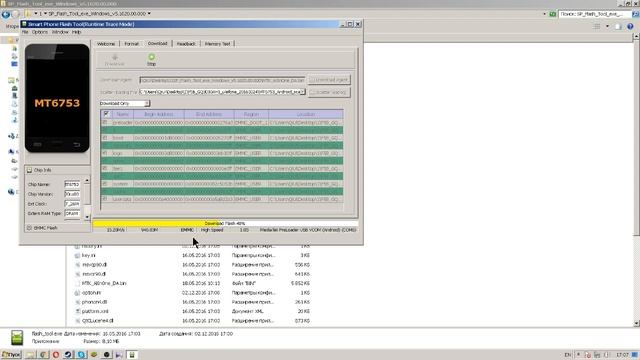The height and width of the screenshot is (360, 640).
Task: Expand the Explorer address path dropdown arrow
Action: (149, 14)
